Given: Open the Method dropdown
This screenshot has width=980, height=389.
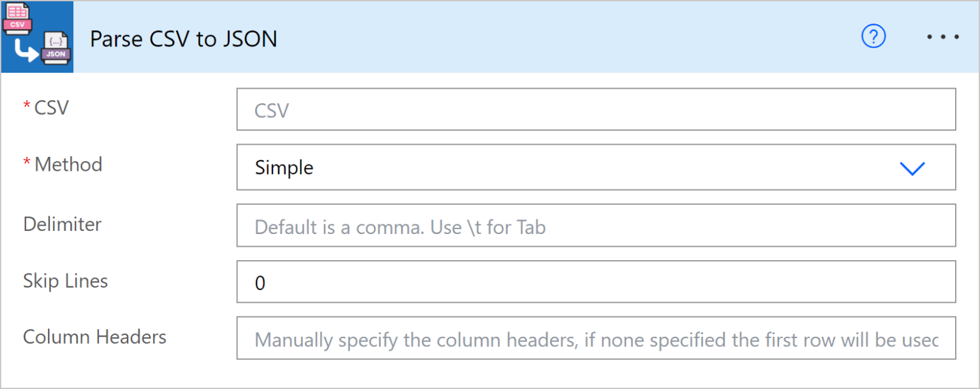Looking at the screenshot, I should (593, 167).
